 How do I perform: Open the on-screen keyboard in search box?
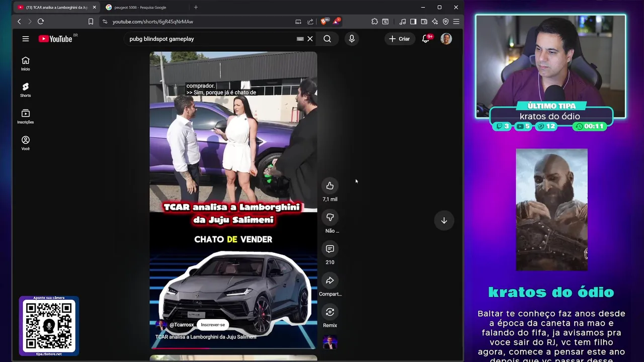coord(300,39)
